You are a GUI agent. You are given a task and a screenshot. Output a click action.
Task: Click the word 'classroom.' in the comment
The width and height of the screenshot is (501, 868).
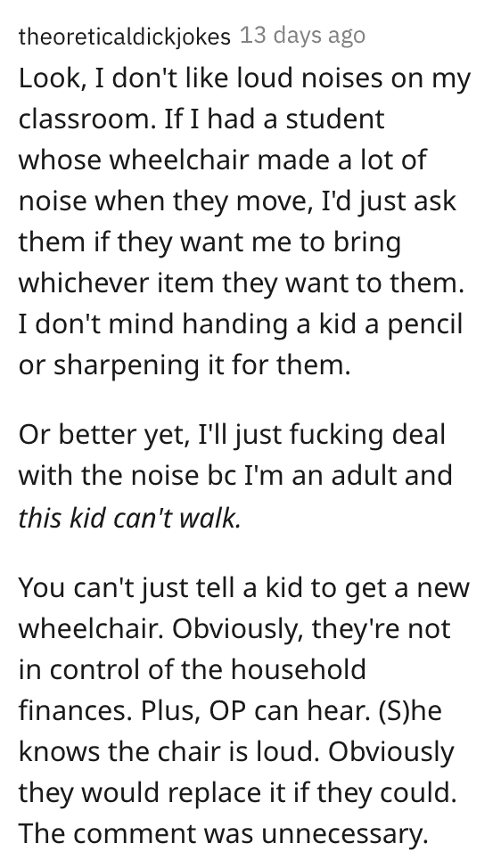click(x=87, y=119)
